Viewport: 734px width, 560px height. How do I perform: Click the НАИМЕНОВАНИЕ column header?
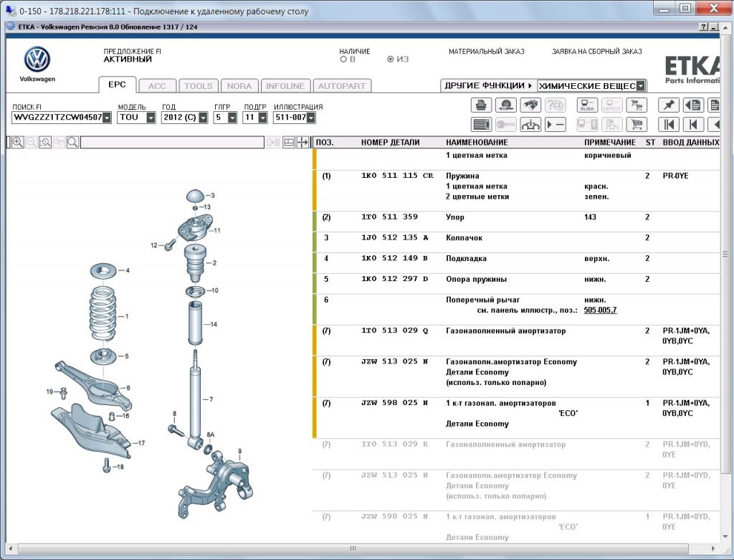(477, 143)
